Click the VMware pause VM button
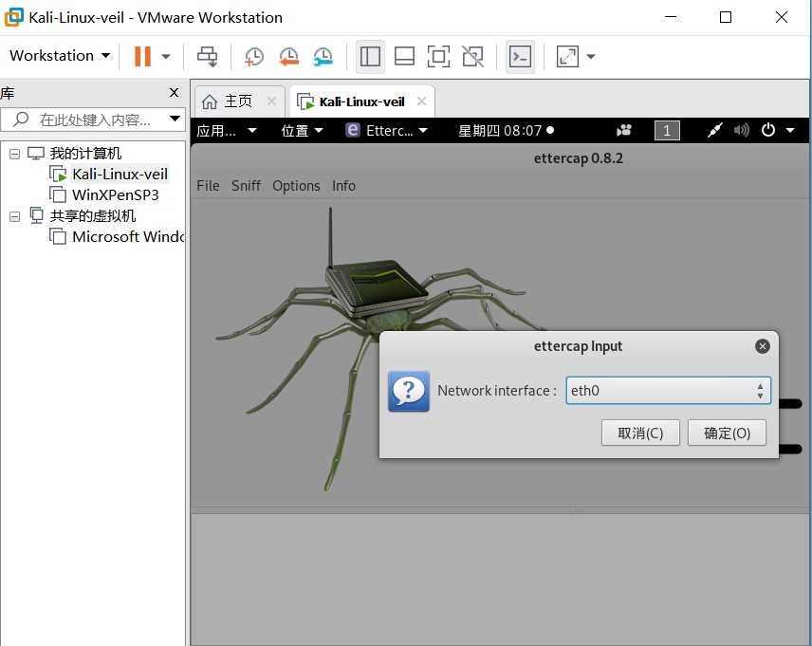 (x=142, y=56)
